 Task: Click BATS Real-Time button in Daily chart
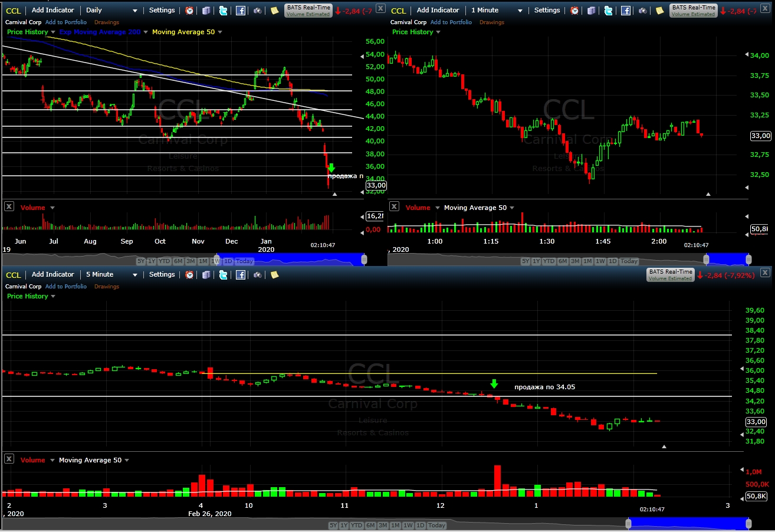click(307, 11)
